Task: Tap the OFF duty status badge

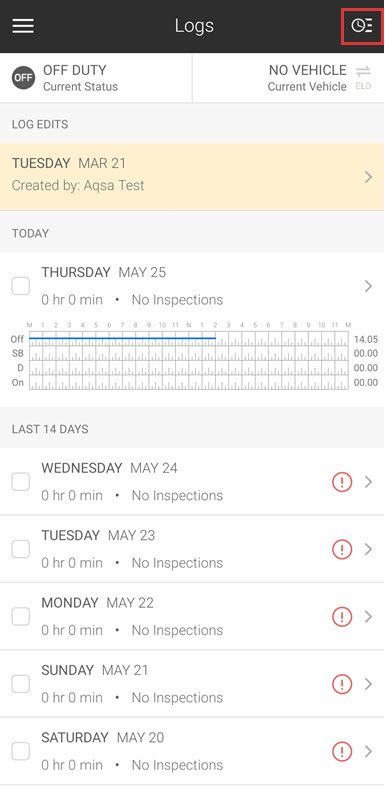Action: pos(24,78)
